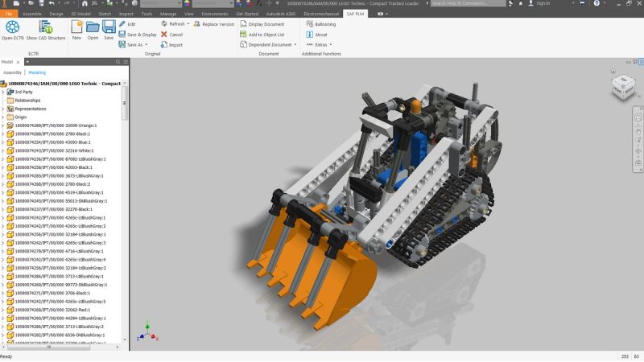The height and width of the screenshot is (362, 644).
Task: Click in the Search Help & Commands field
Action: pyautogui.click(x=469, y=3)
